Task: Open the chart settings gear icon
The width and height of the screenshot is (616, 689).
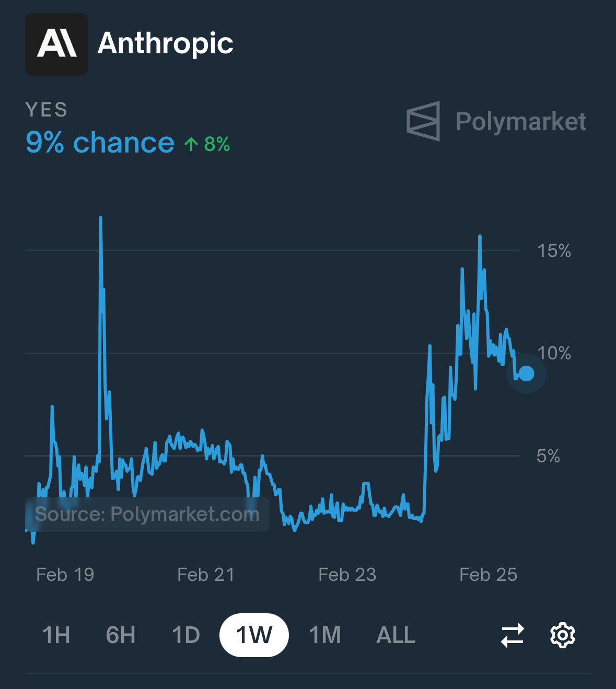Action: coord(563,635)
